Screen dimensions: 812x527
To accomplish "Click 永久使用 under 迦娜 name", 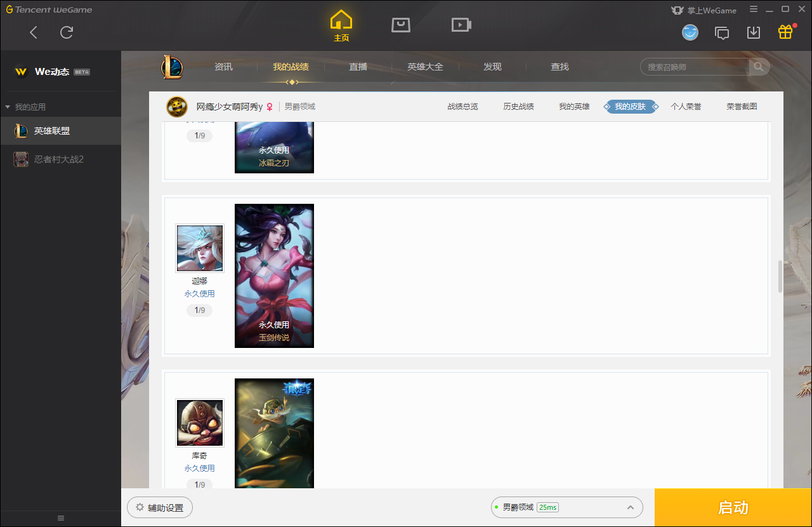I will [200, 294].
